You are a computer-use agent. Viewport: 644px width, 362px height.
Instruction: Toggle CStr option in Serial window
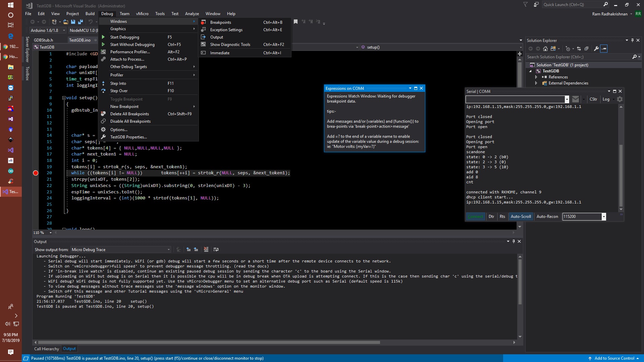[x=593, y=99]
